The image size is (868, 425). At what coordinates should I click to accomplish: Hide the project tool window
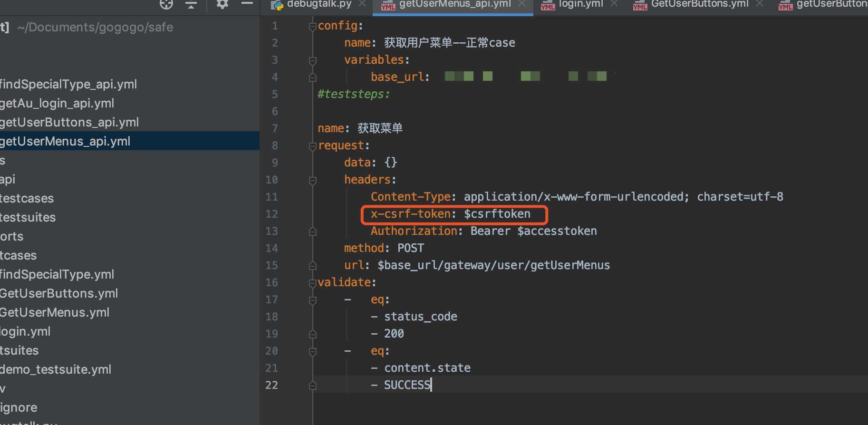coord(247,4)
